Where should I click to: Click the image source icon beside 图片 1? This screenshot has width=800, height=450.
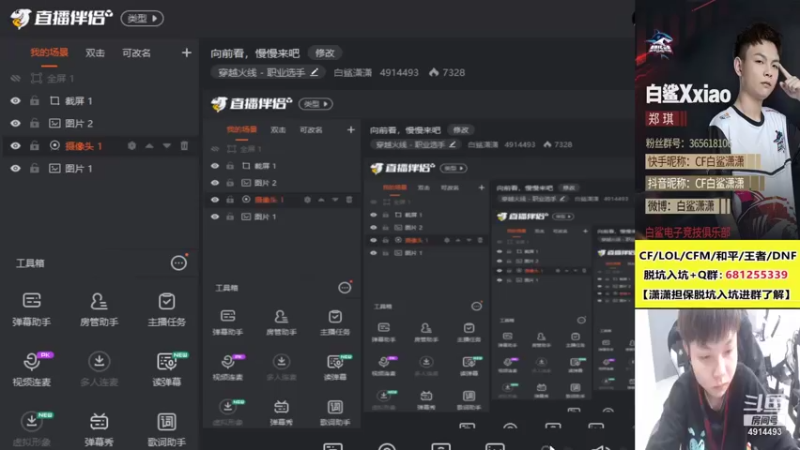tap(55, 168)
